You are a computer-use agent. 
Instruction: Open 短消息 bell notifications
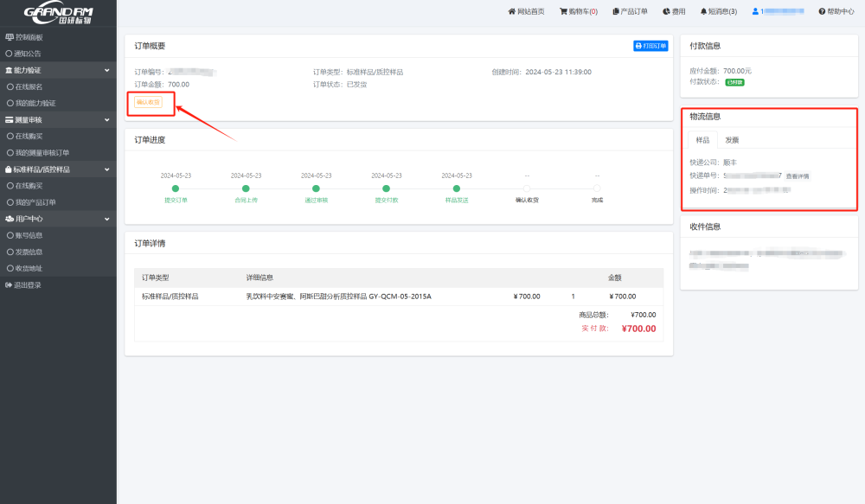(x=703, y=11)
